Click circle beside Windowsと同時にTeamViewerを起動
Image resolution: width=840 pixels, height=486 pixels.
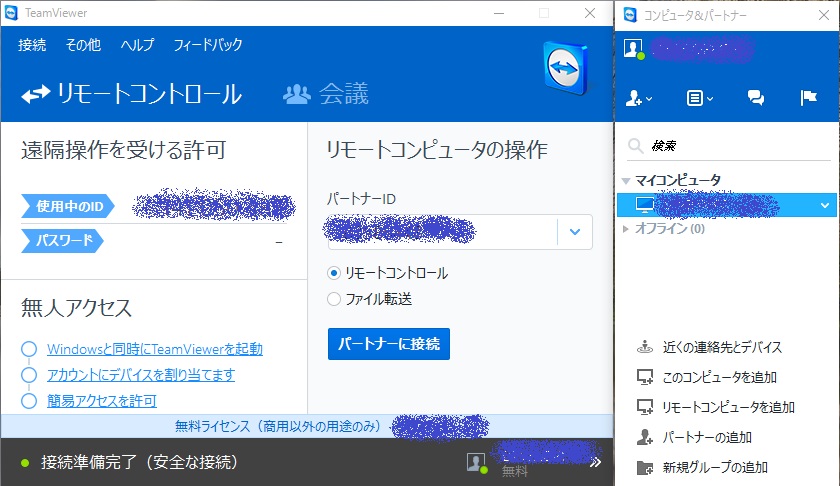(x=29, y=349)
